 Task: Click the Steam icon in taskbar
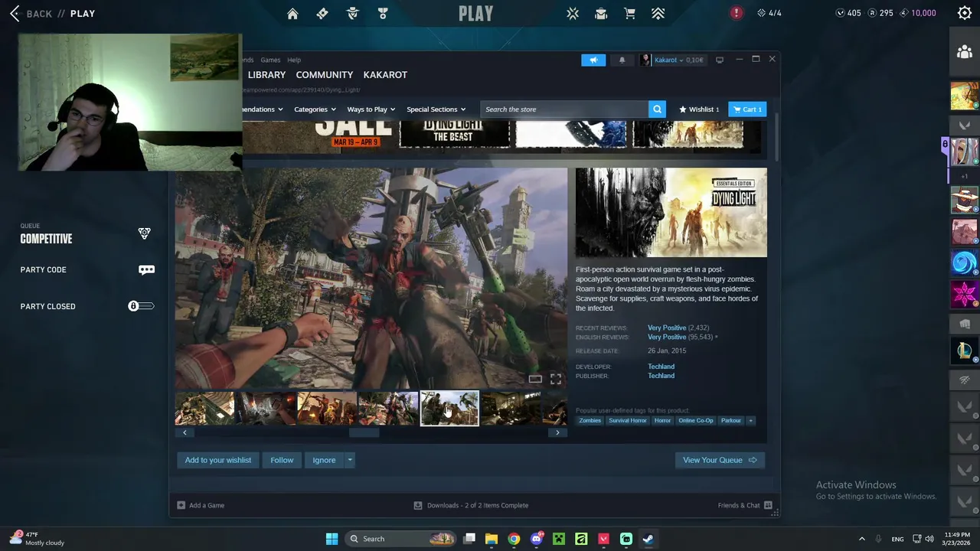[x=648, y=539]
